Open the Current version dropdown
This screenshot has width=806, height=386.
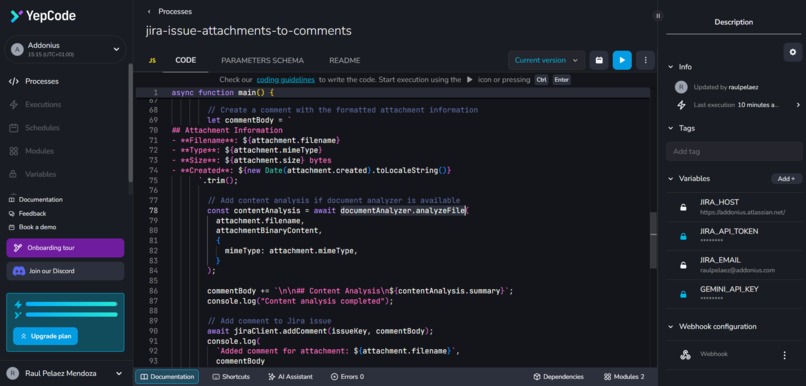coord(547,60)
